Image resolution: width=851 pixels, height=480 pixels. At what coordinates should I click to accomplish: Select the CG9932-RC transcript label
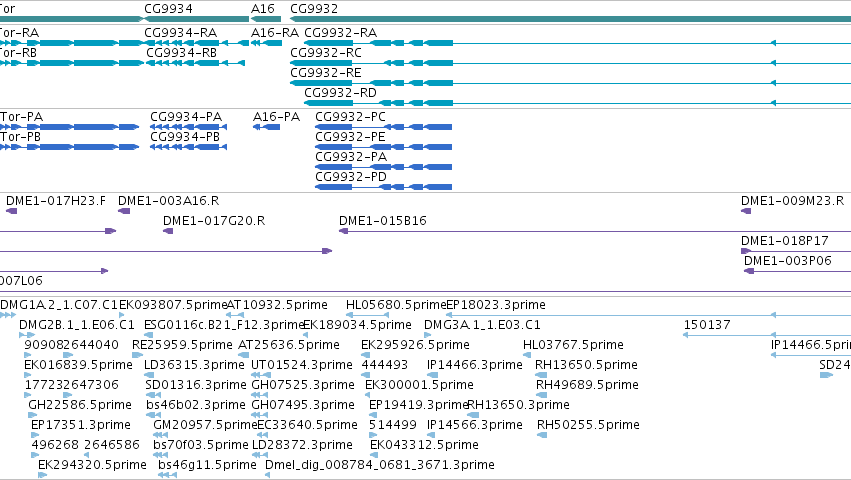(326, 53)
